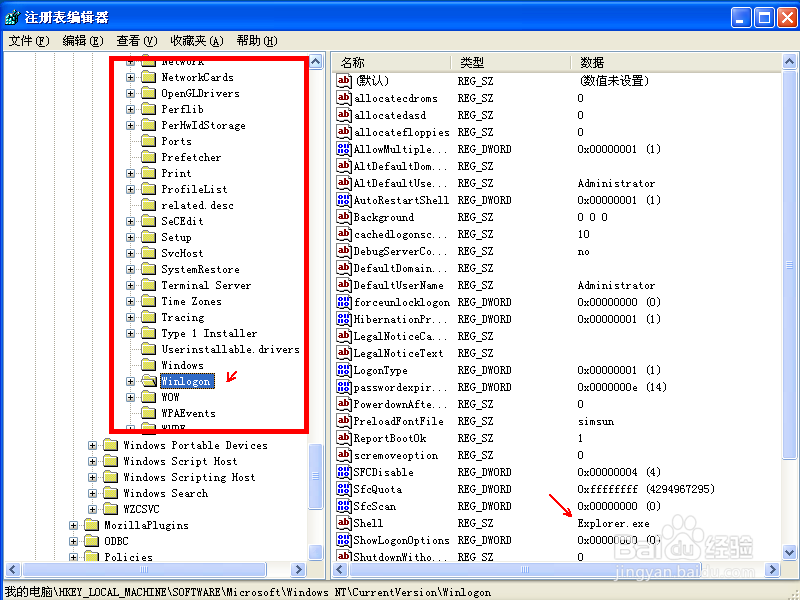Click the registry path in status bar
This screenshot has height=600, width=800.
point(247,592)
